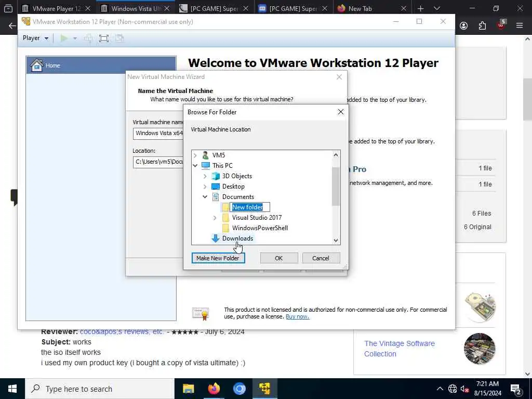Image resolution: width=532 pixels, height=399 pixels.
Task: Click the muted volume tray icon
Action: click(x=465, y=389)
